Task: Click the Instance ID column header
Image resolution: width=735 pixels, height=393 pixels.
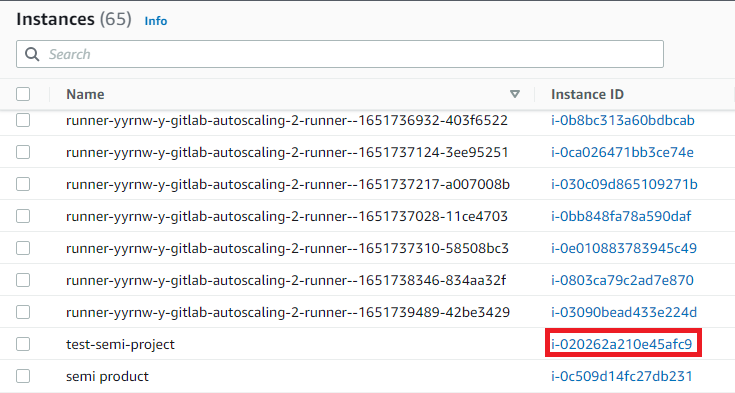Action: point(587,94)
